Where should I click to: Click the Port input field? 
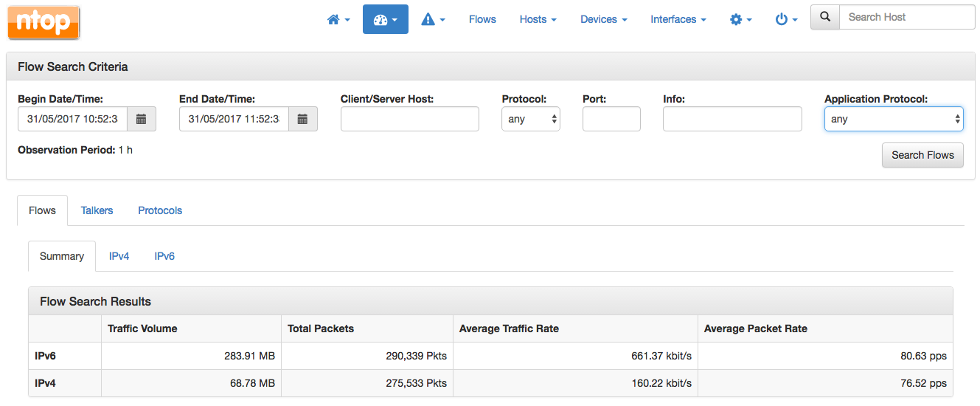611,119
